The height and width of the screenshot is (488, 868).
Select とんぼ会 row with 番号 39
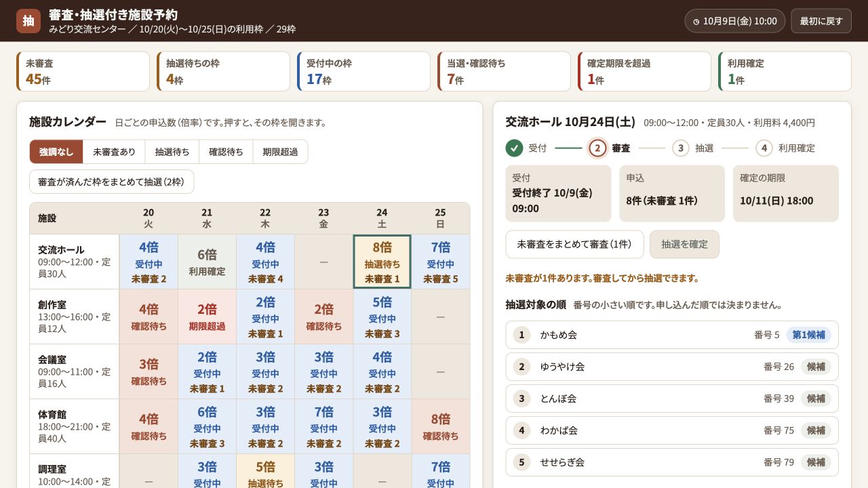[x=672, y=399]
